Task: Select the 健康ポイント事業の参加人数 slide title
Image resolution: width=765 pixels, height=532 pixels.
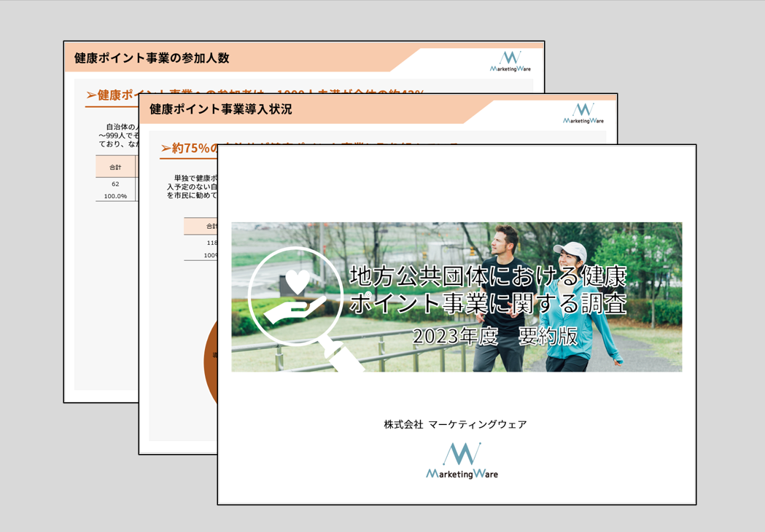Action: coord(152,58)
